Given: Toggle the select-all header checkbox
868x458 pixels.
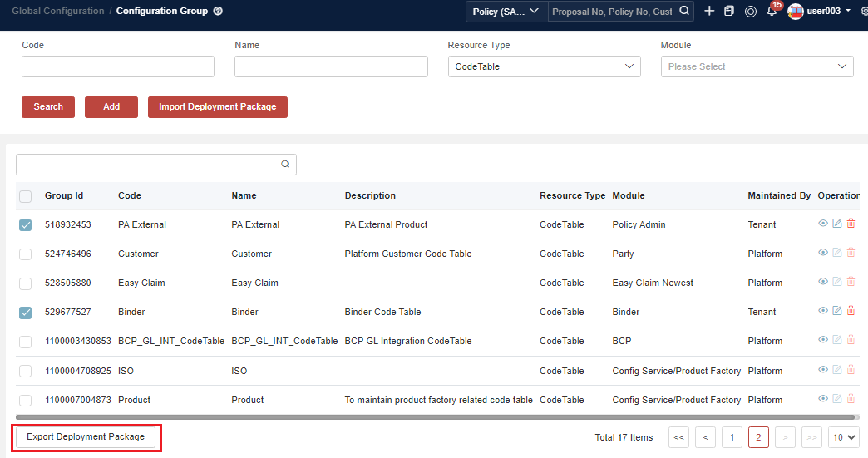Looking at the screenshot, I should (26, 196).
